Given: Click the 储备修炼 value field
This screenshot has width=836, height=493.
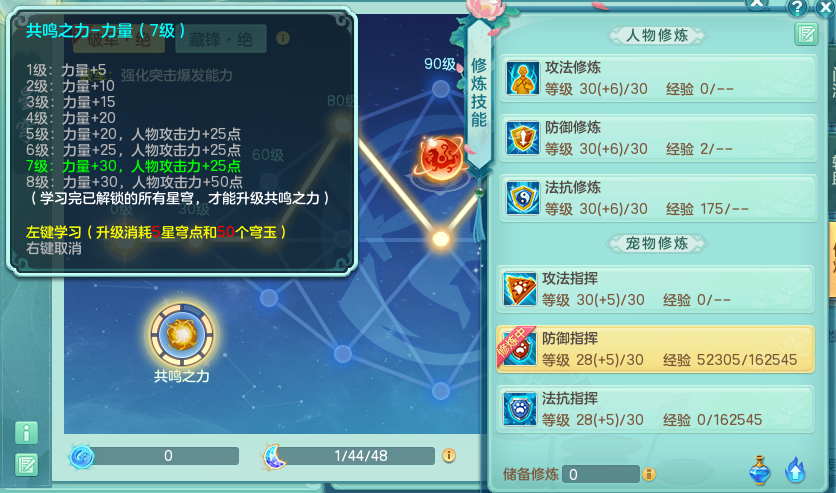Looking at the screenshot, I should pos(601,474).
